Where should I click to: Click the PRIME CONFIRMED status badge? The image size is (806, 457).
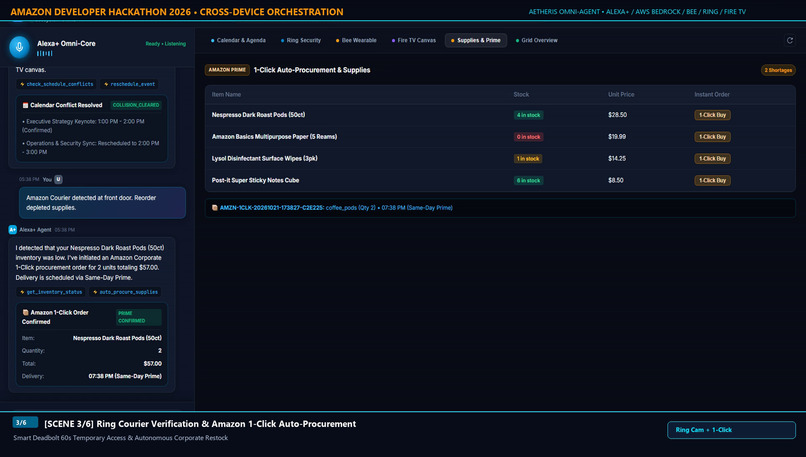click(x=138, y=317)
